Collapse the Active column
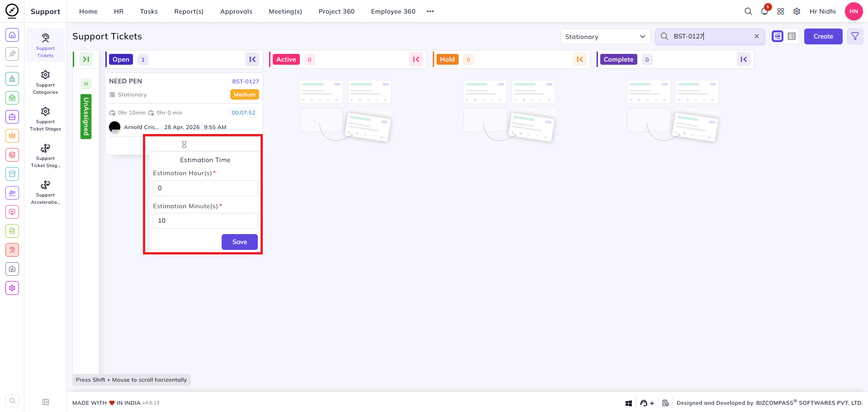 coord(416,59)
